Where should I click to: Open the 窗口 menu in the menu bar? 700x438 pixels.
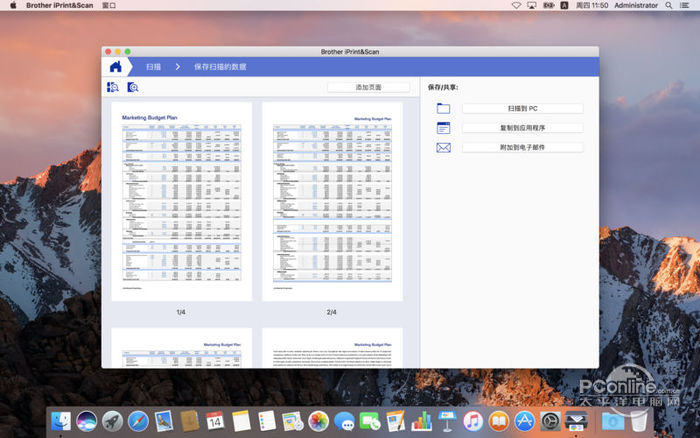pyautogui.click(x=107, y=6)
